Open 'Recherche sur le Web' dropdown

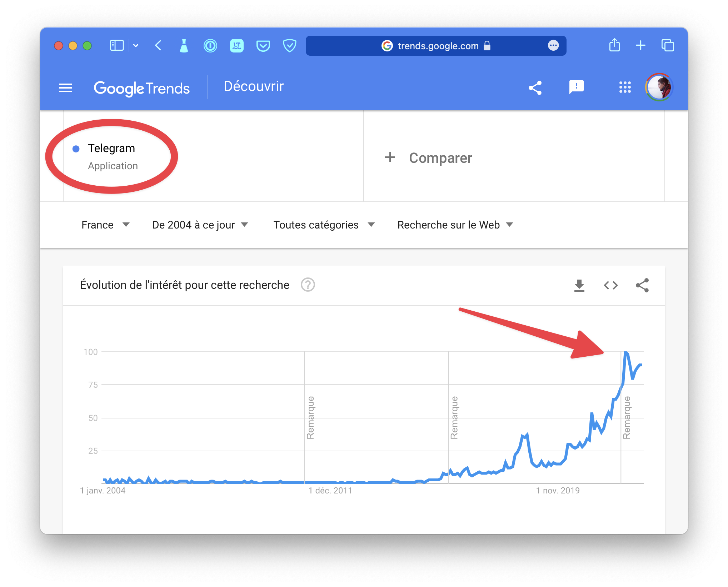455,225
